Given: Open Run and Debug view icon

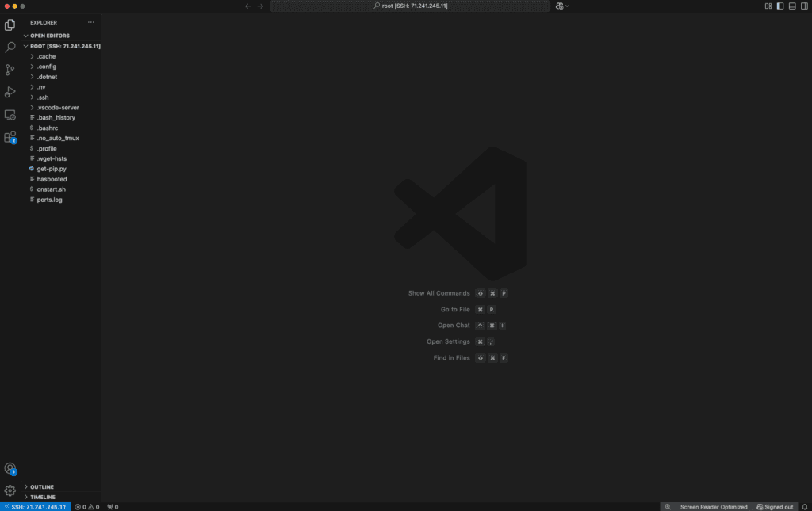Looking at the screenshot, I should point(10,92).
